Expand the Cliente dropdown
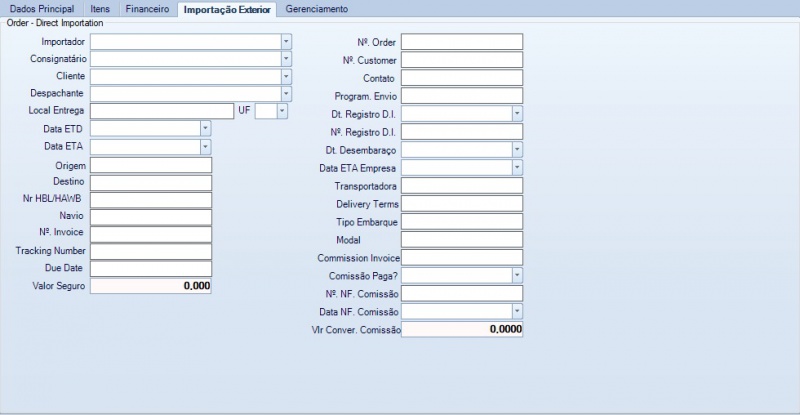 tap(286, 76)
